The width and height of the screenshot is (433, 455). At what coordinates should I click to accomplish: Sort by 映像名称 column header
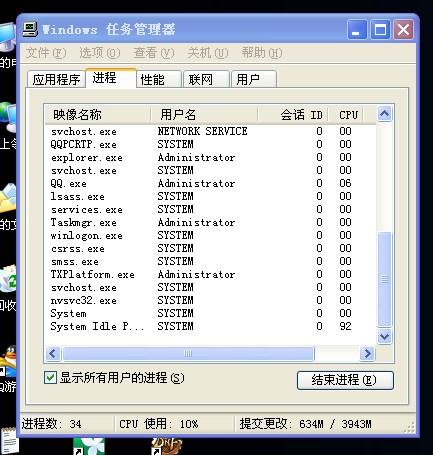(x=98, y=115)
